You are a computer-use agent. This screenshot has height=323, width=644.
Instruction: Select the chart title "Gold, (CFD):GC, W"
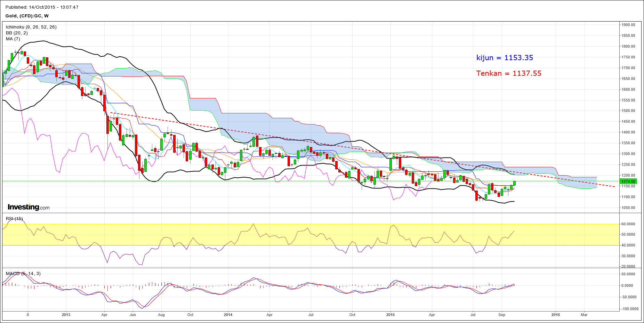27,16
